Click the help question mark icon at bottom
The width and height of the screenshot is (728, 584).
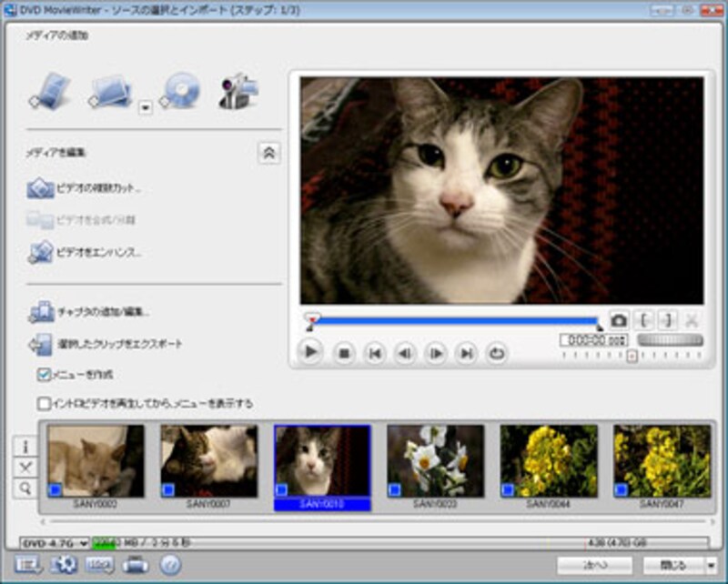tap(170, 564)
